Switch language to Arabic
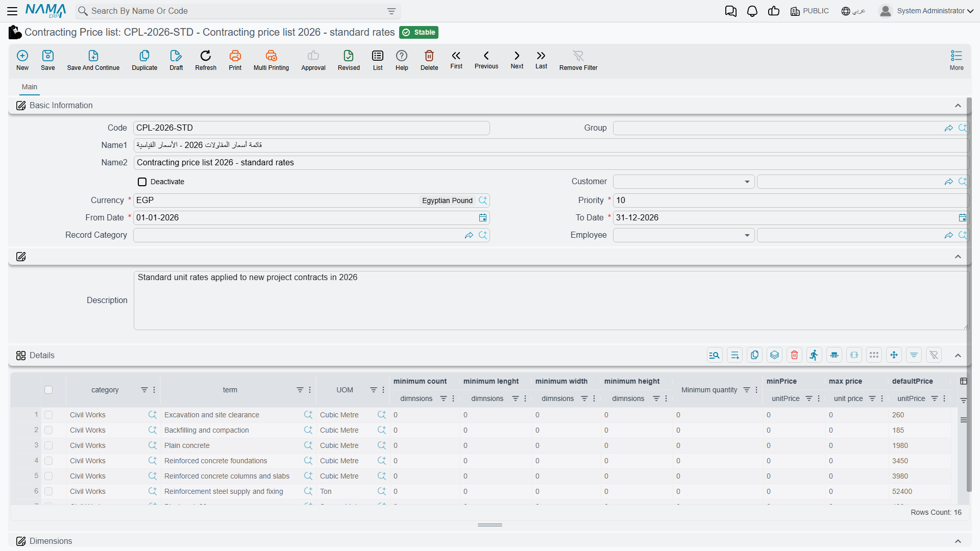 point(853,11)
